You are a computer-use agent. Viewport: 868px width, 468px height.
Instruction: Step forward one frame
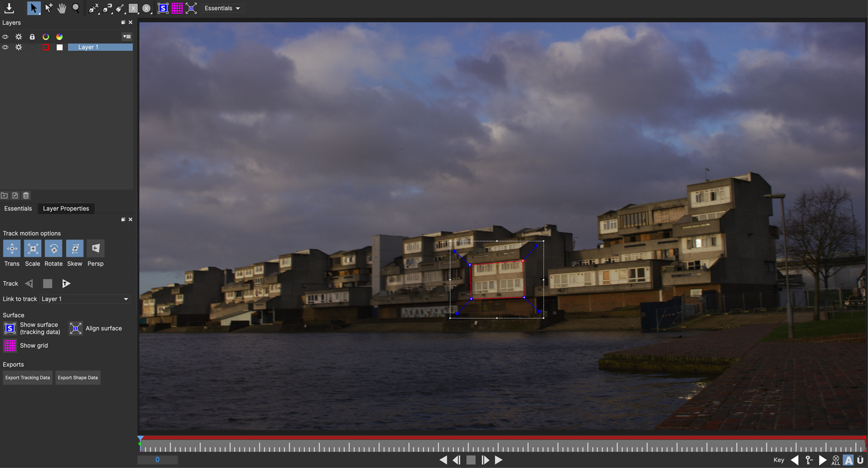coord(485,460)
